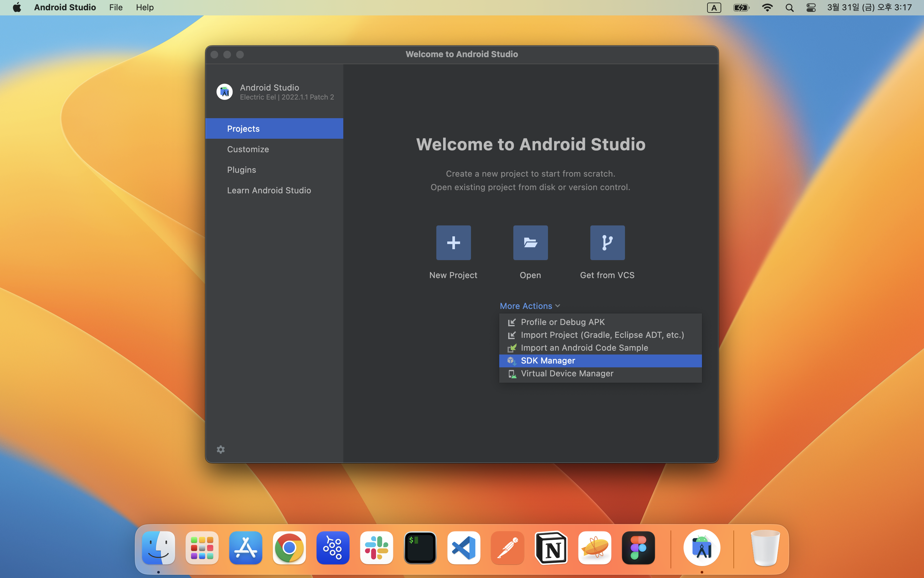Open the Help menu
The width and height of the screenshot is (924, 578).
click(x=145, y=8)
